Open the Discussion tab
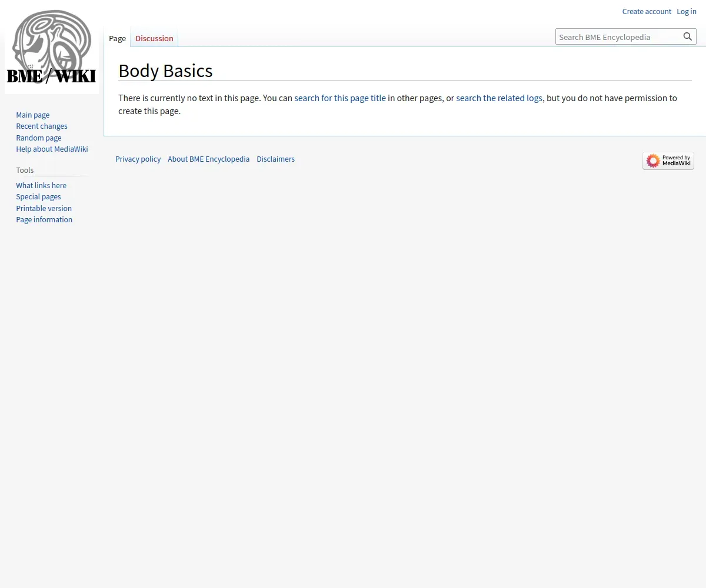Screen dimensions: 706x588 [154, 38]
